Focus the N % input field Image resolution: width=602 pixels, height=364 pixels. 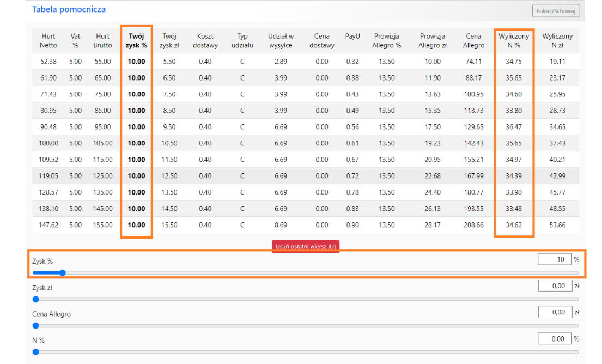coord(554,338)
